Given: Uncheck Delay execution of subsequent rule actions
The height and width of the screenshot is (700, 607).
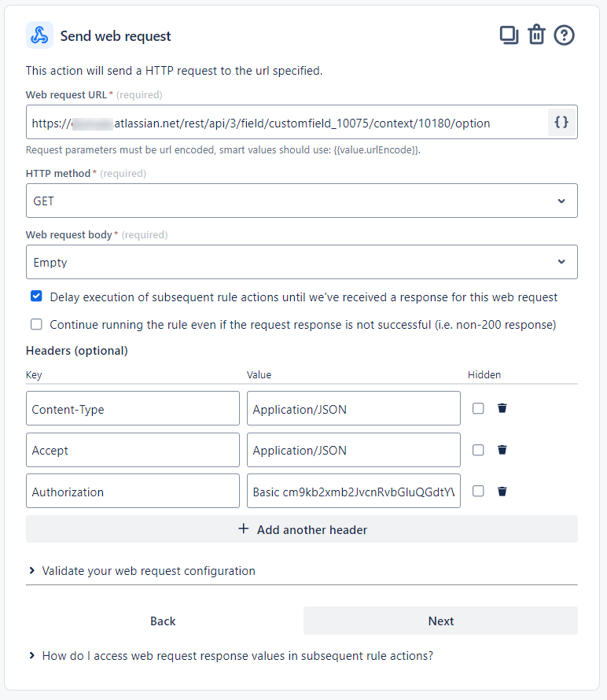Looking at the screenshot, I should tap(36, 297).
